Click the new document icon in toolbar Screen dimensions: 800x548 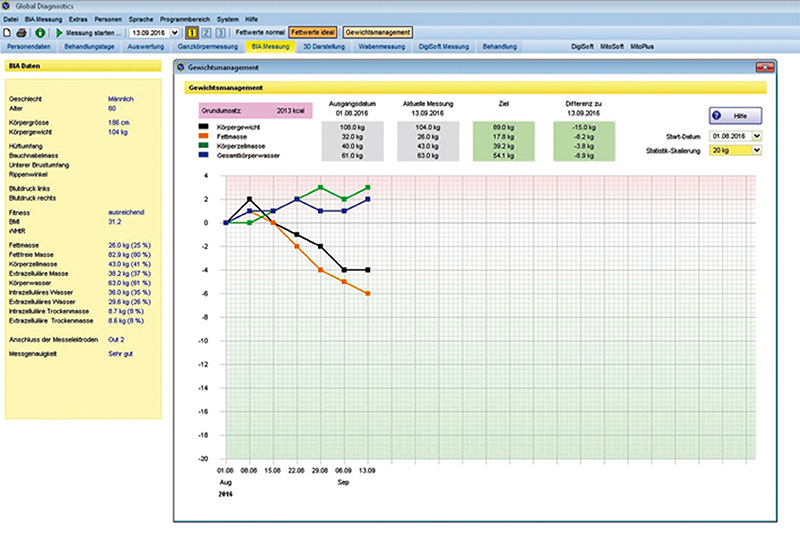click(7, 33)
